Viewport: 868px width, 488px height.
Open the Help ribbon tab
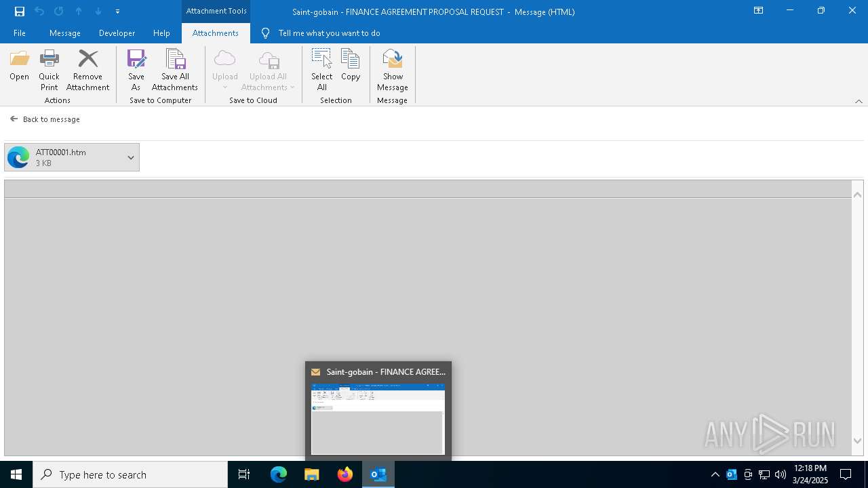(x=161, y=33)
